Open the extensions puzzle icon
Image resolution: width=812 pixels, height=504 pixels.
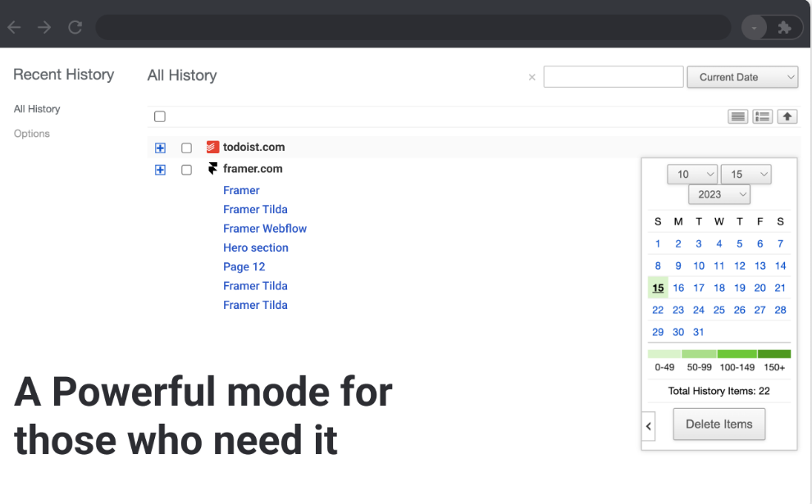pyautogui.click(x=784, y=28)
